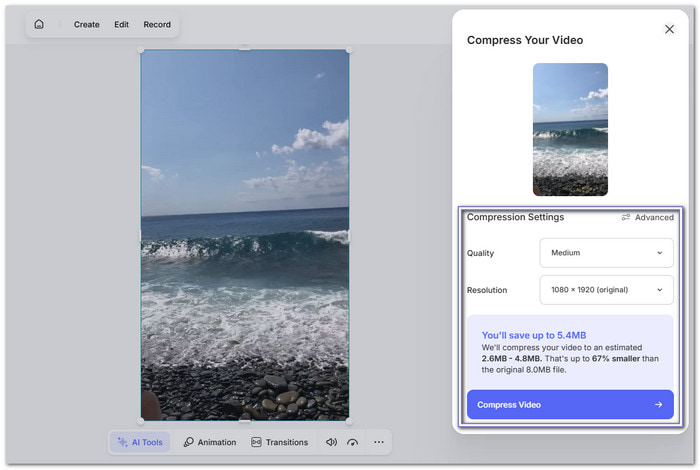This screenshot has width=700, height=470.
Task: Click the 'Resolution' label
Action: pos(487,290)
